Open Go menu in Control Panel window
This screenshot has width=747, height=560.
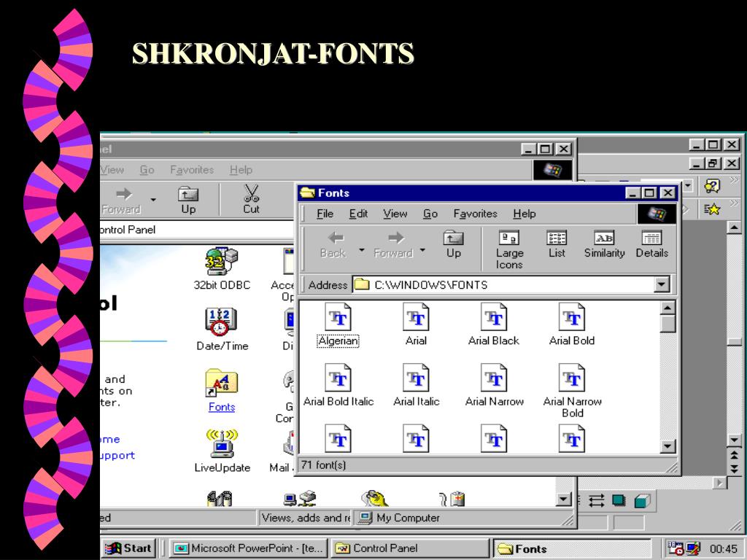coord(147,170)
